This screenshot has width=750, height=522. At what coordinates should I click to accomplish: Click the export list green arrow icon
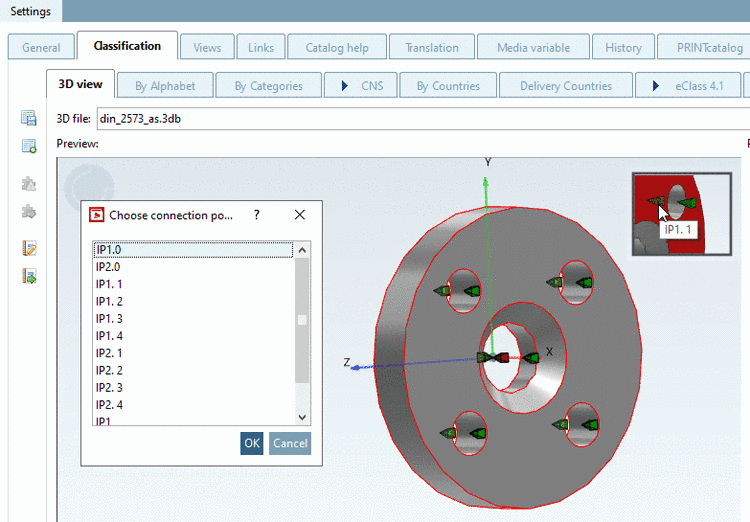(29, 276)
